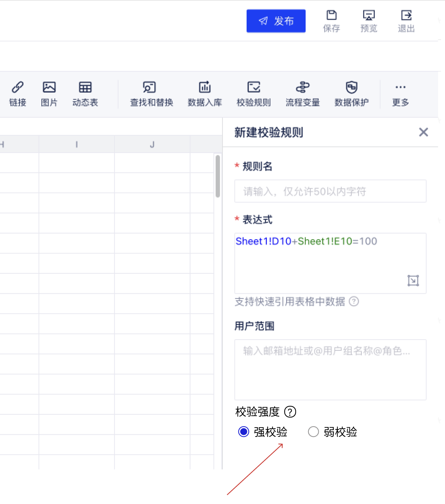This screenshot has height=504, width=445.
Task: Insert an image with 图片 icon
Action: point(49,93)
